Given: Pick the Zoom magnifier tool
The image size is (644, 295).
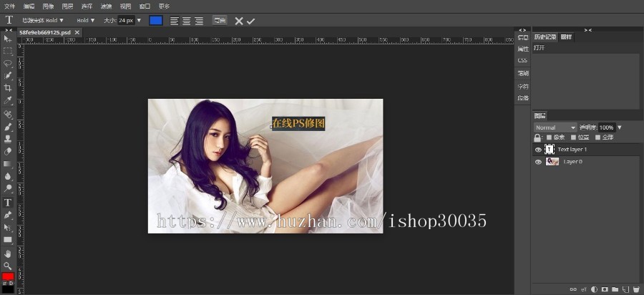Looking at the screenshot, I should (x=8, y=265).
